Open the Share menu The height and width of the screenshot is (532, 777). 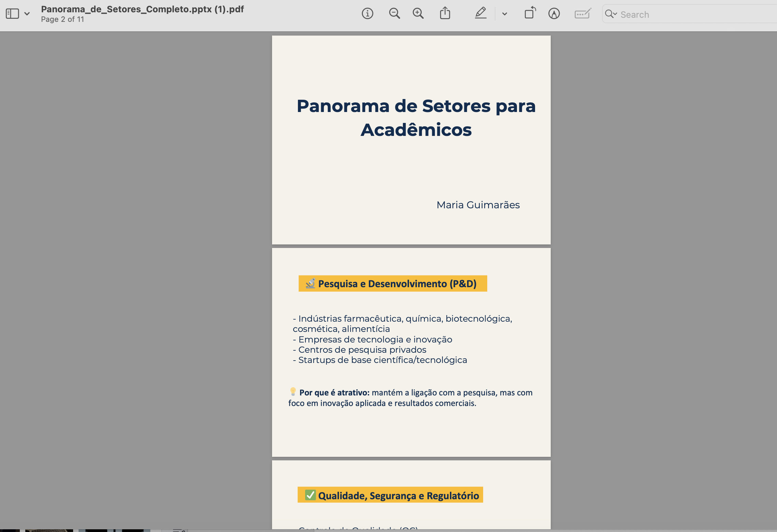pos(445,14)
